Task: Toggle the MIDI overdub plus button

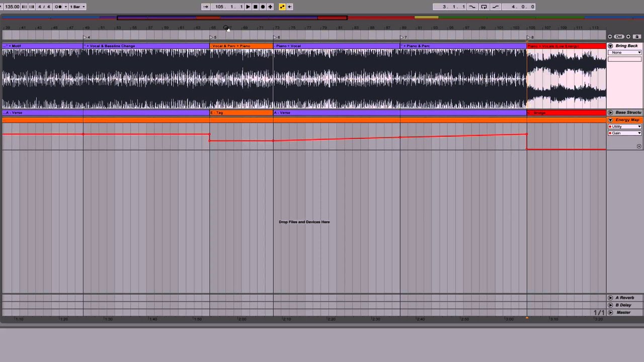Action: pos(270,7)
